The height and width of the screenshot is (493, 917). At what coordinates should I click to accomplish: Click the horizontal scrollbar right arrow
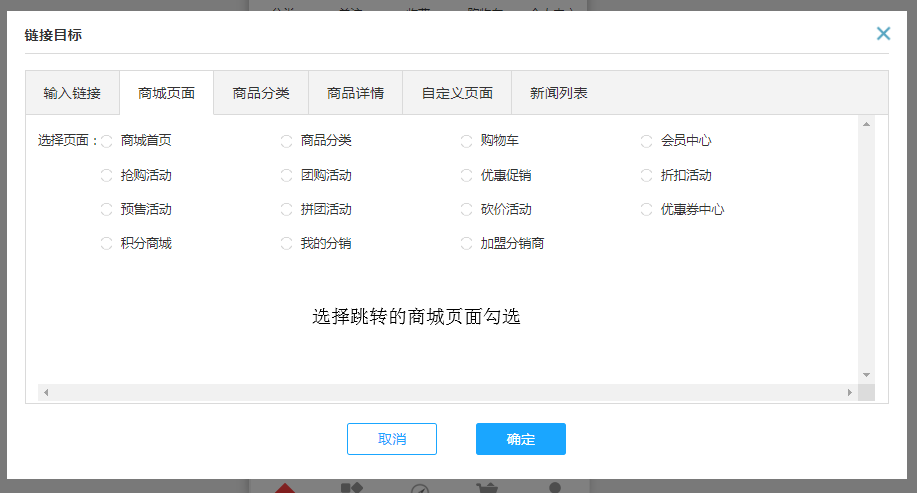pyautogui.click(x=850, y=393)
